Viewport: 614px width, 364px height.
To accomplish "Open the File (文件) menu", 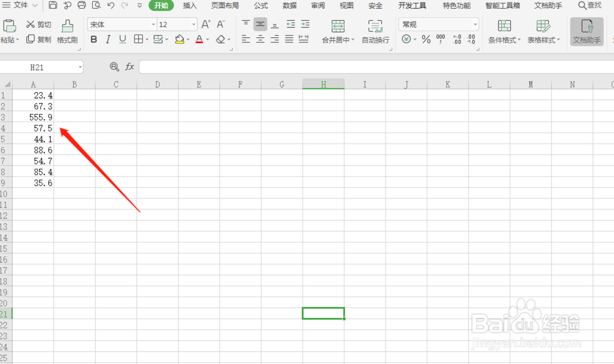I will click(20, 5).
